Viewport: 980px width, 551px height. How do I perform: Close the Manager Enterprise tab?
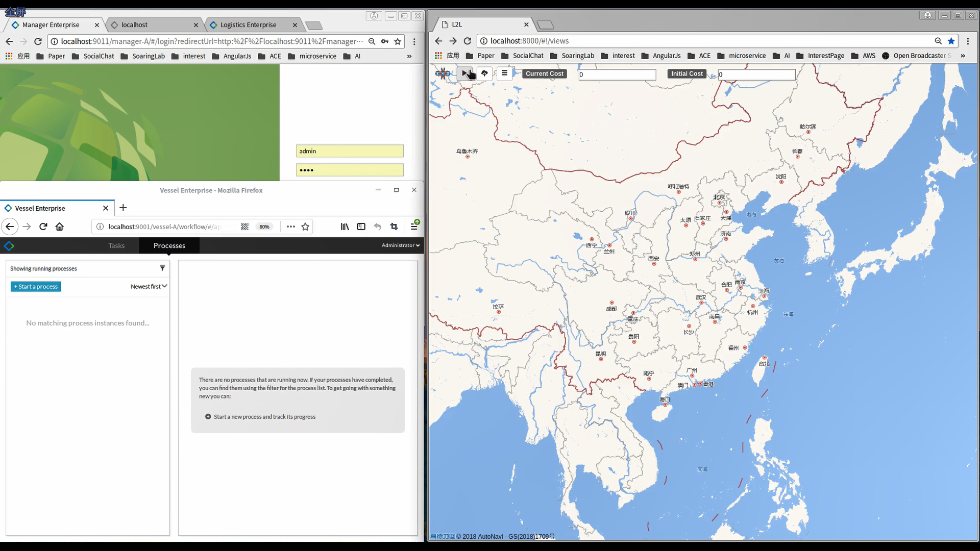coord(97,24)
